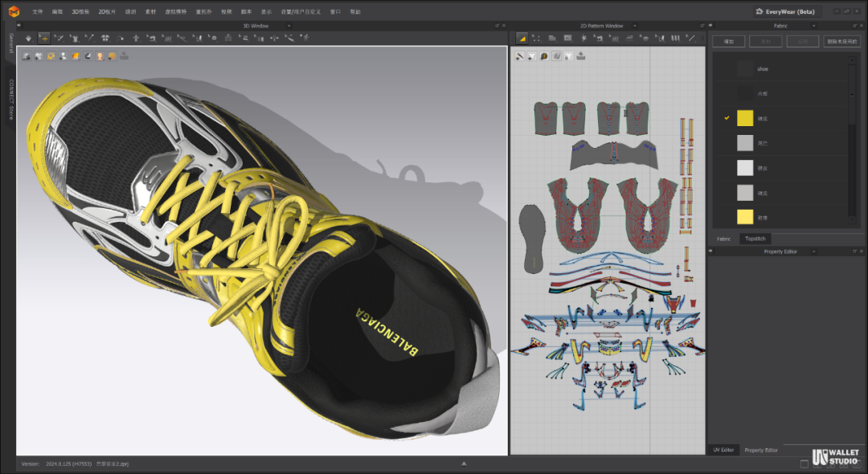This screenshot has width=868, height=474.
Task: Click the export tray icon in 3D view
Action: tap(124, 56)
